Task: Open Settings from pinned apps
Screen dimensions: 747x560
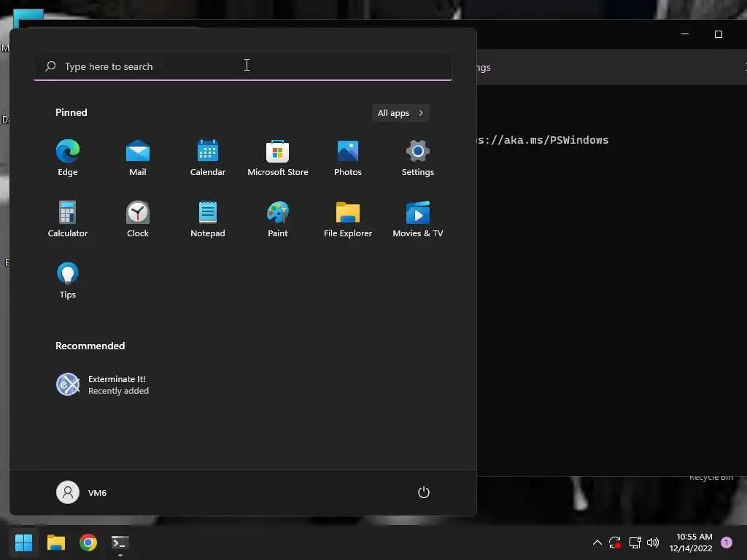Action: (x=418, y=158)
